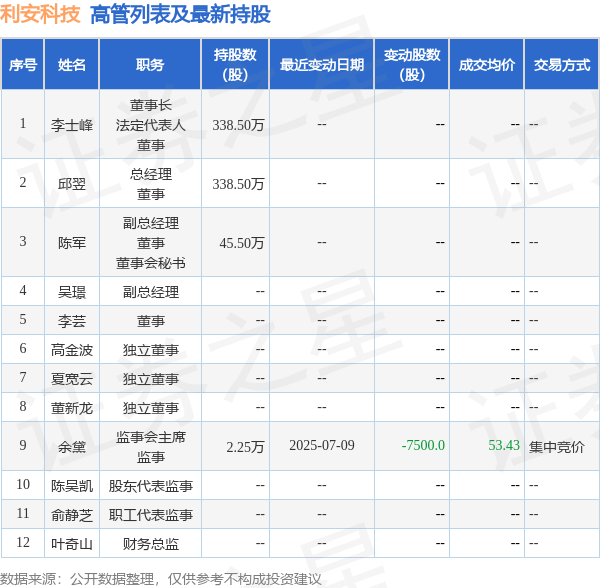The width and height of the screenshot is (600, 588).
Task: Click the 2.25万 holding for 余黛
Action: [x=245, y=447]
